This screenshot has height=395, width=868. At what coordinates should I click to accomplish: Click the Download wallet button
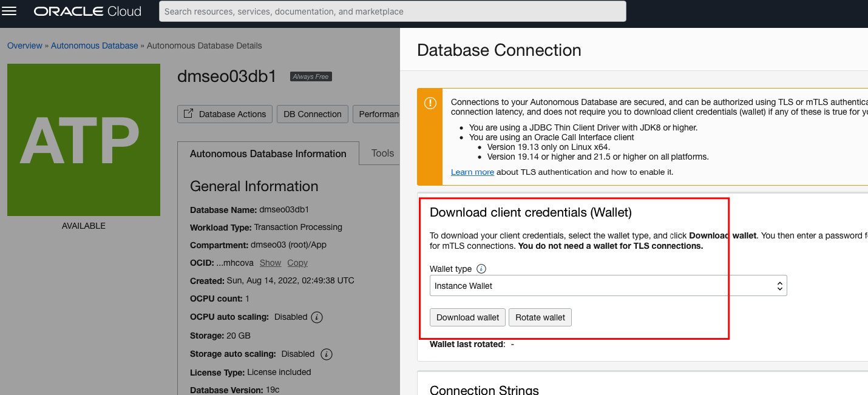(x=467, y=317)
